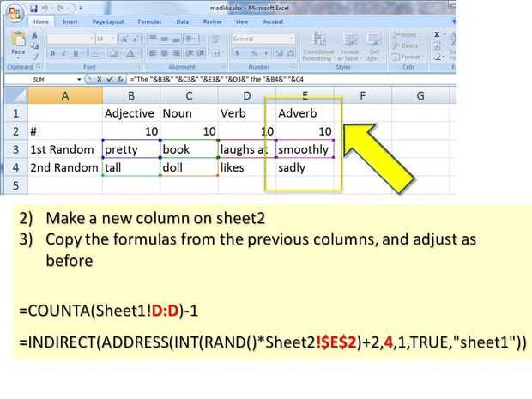
Task: Increase cell indent
Action: (x=201, y=53)
